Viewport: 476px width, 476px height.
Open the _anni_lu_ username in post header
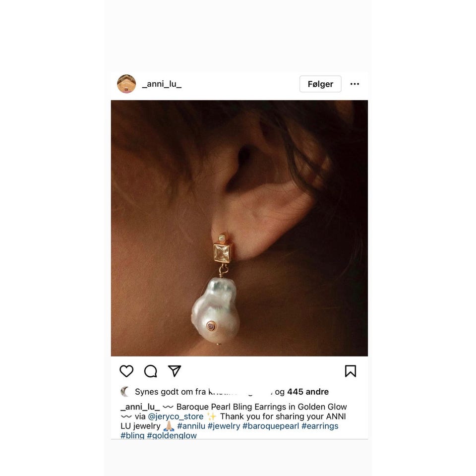click(x=162, y=84)
